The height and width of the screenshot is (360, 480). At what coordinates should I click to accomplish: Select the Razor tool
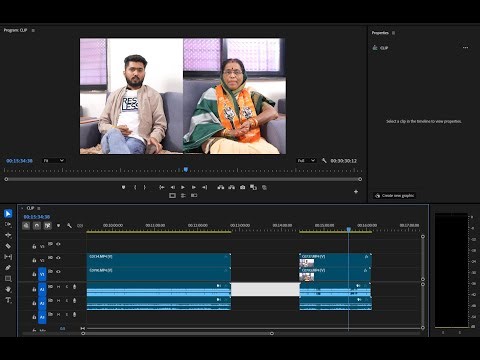point(8,246)
